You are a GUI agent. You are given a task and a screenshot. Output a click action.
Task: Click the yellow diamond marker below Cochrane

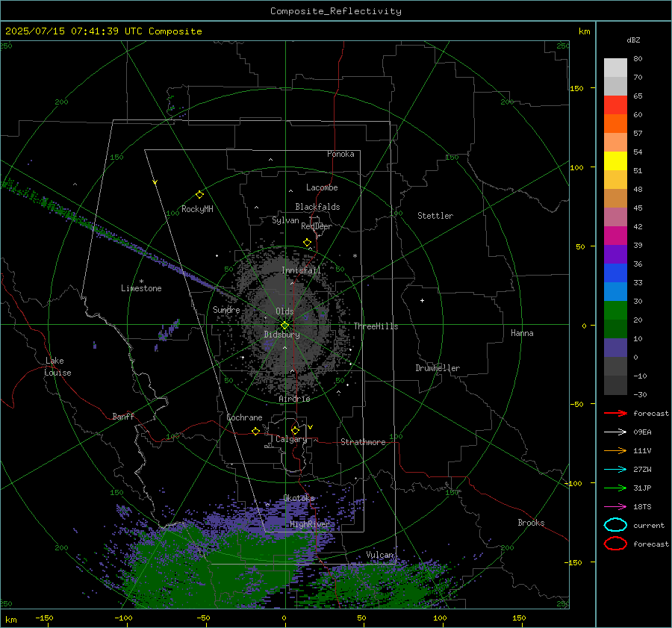255,432
